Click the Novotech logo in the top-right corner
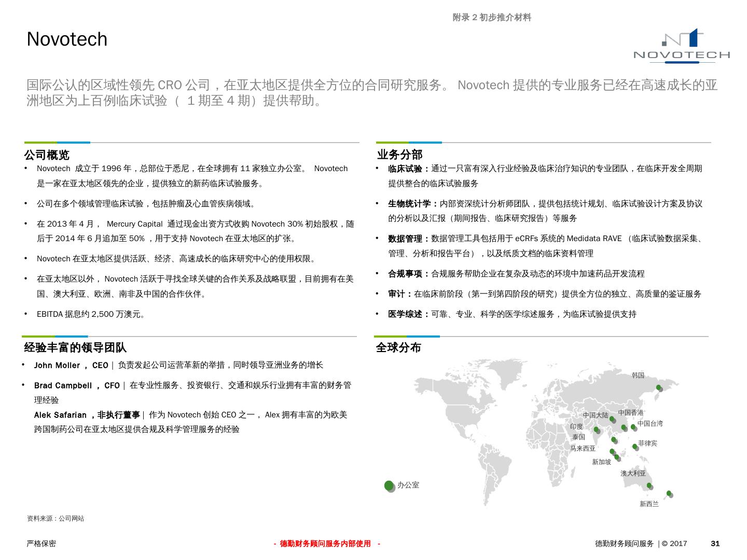747x560 pixels. pos(682,46)
